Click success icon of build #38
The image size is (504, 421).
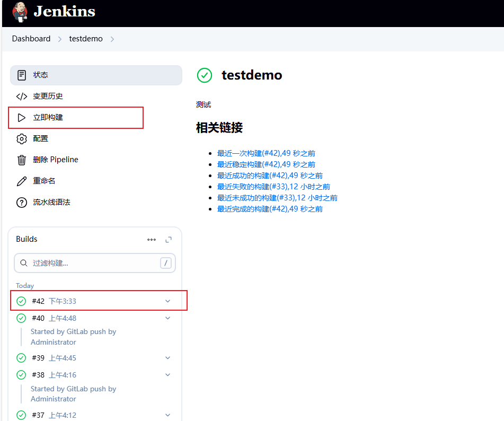click(x=21, y=375)
